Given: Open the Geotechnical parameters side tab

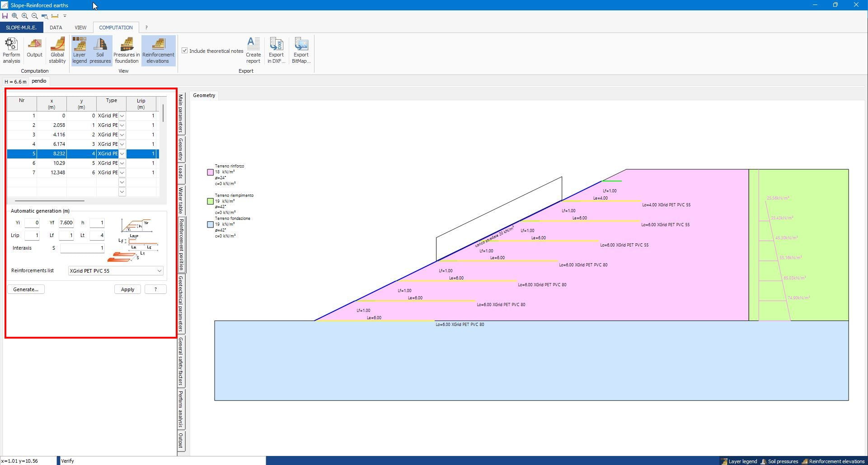Looking at the screenshot, I should click(181, 304).
